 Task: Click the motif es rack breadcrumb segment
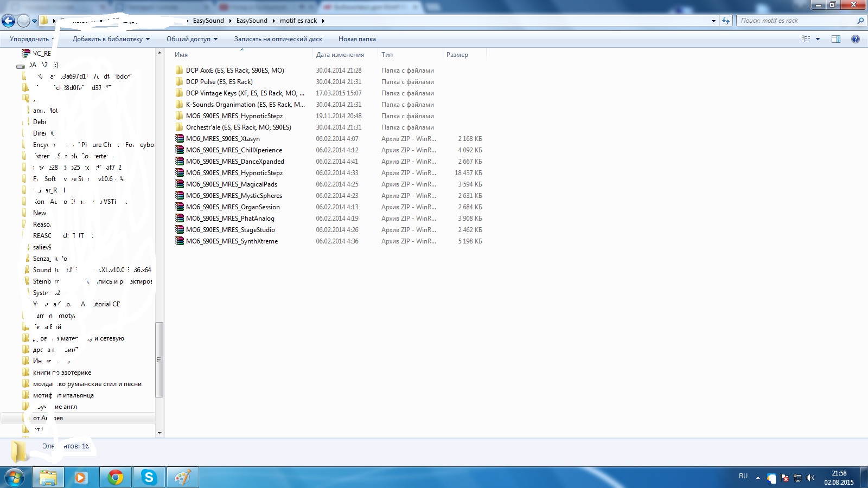pos(298,21)
